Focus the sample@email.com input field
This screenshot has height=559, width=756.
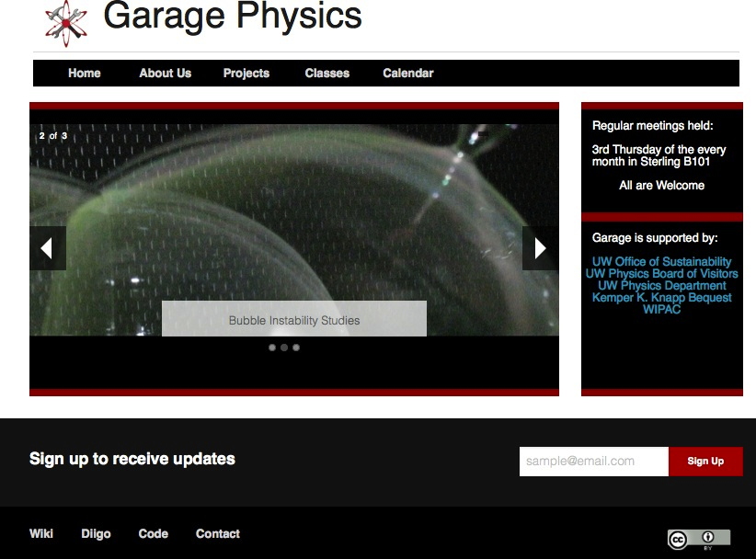pos(593,462)
